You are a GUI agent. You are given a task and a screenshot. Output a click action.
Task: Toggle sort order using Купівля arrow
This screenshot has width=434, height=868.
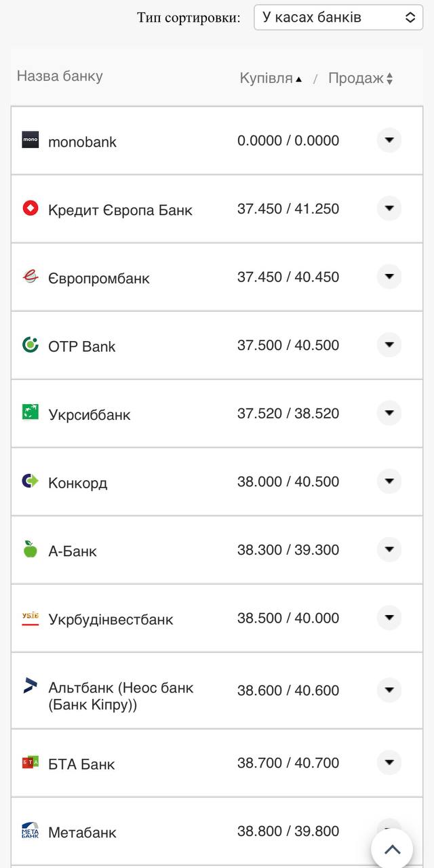299,77
